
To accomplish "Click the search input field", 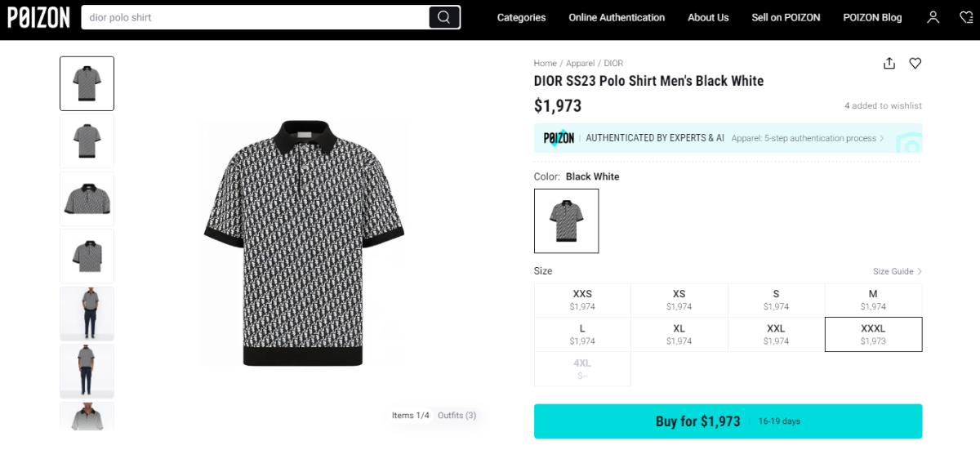I will (x=255, y=17).
